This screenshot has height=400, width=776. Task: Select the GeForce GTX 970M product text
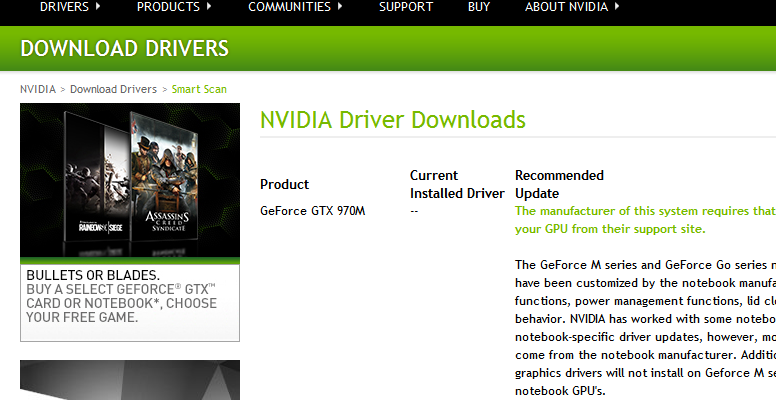(x=312, y=211)
